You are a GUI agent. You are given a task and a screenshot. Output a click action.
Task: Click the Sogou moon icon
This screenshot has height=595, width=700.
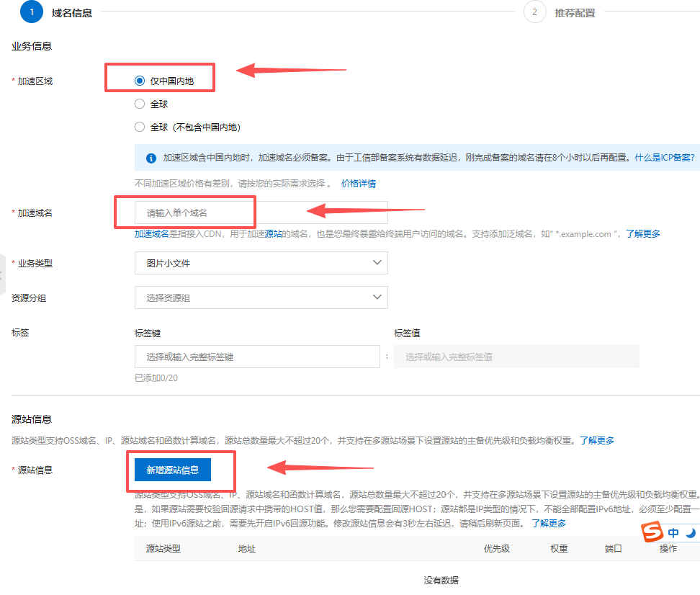(691, 533)
